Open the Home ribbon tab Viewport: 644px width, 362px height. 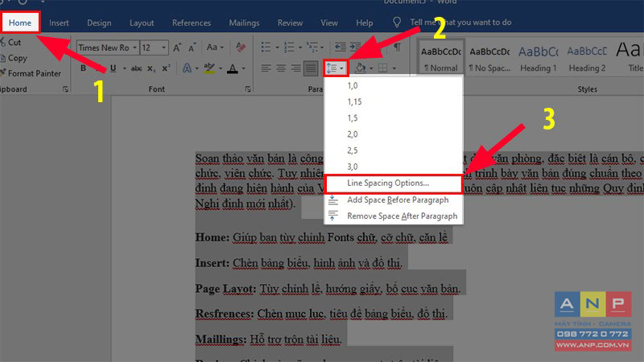(x=19, y=23)
